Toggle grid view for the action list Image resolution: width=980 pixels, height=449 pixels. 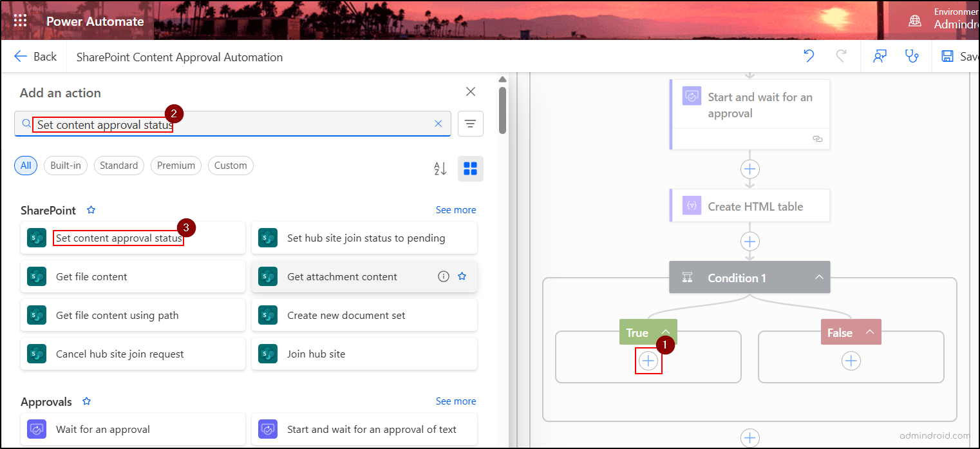coord(470,168)
